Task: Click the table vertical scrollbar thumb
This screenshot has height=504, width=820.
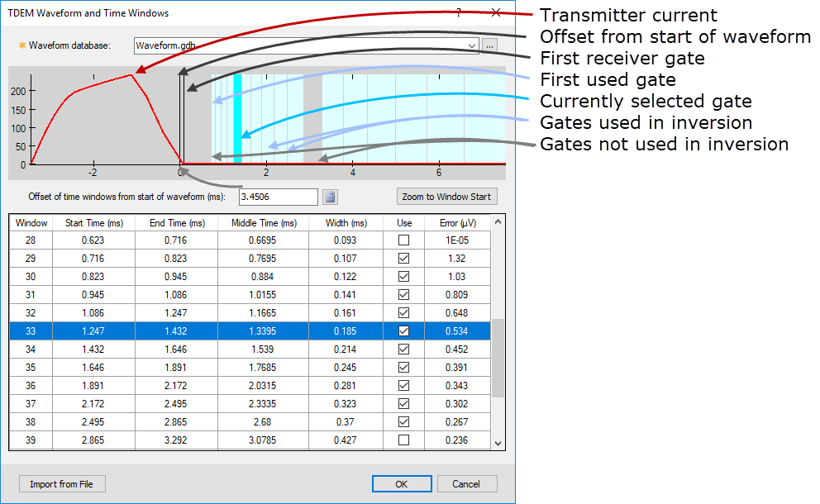Action: coord(498,358)
